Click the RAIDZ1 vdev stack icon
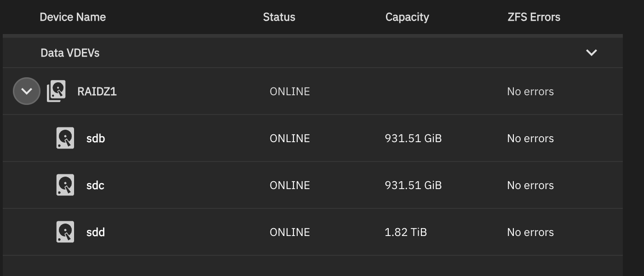This screenshot has height=276, width=644. point(56,91)
